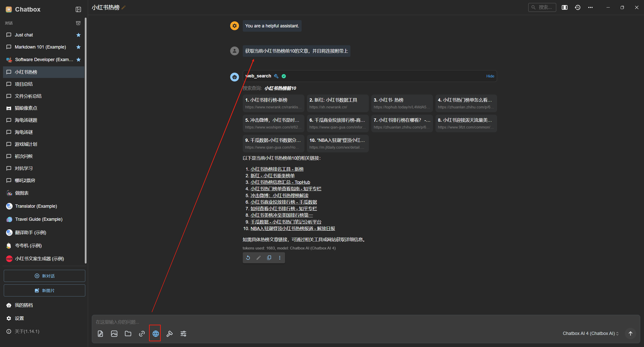This screenshot has height=347, width=644.
Task: Open the Chatbox AI 4 model selector
Action: (x=591, y=333)
